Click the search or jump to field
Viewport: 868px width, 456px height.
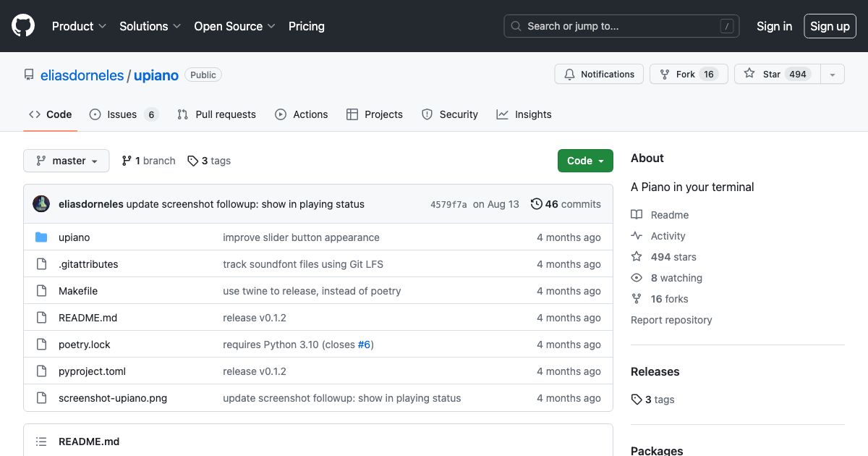(621, 26)
